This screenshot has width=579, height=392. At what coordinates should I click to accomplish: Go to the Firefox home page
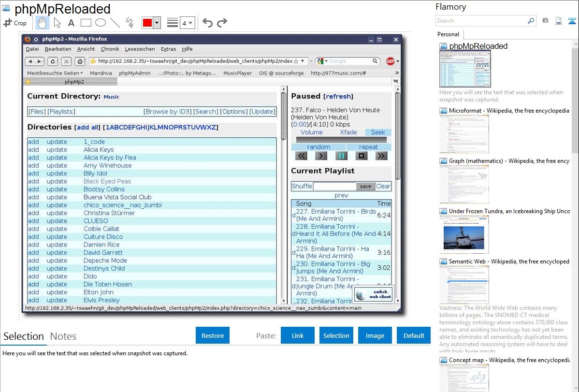(80, 61)
